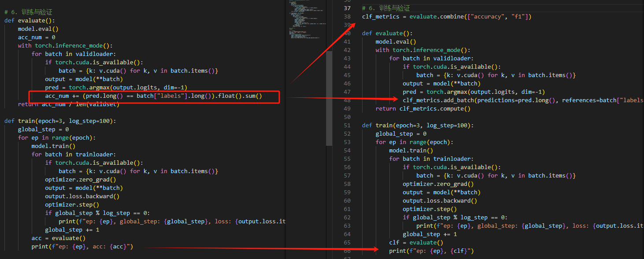Click line number 64 in right pane
The width and height of the screenshot is (644, 259).
347,234
